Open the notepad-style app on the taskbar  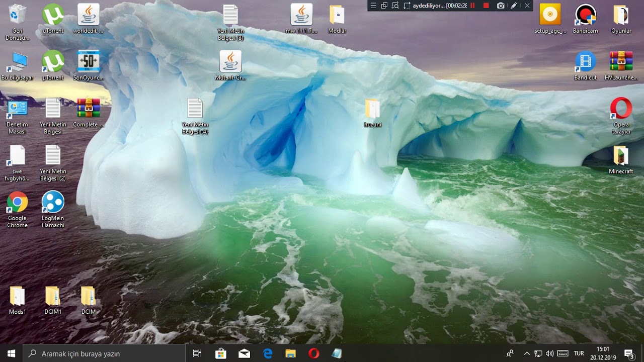[337, 353]
